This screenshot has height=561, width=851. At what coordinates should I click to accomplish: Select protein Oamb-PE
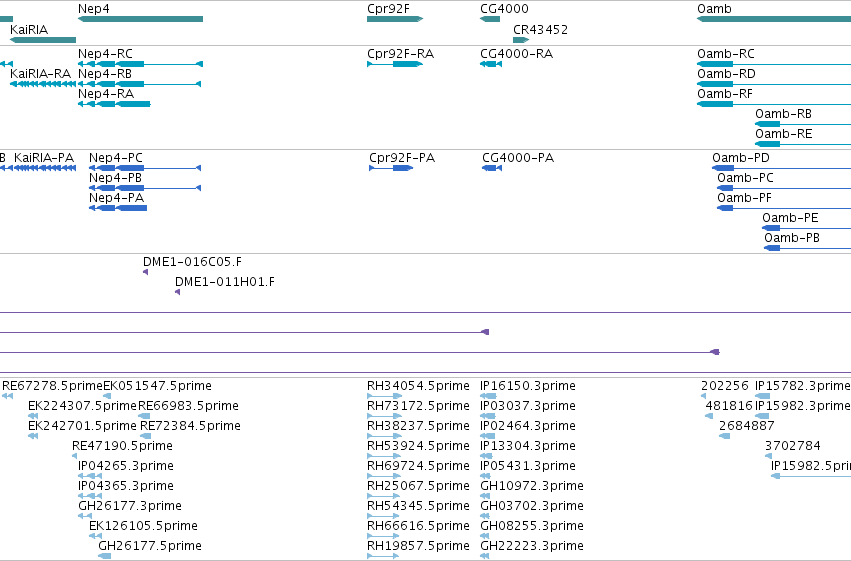806,228
